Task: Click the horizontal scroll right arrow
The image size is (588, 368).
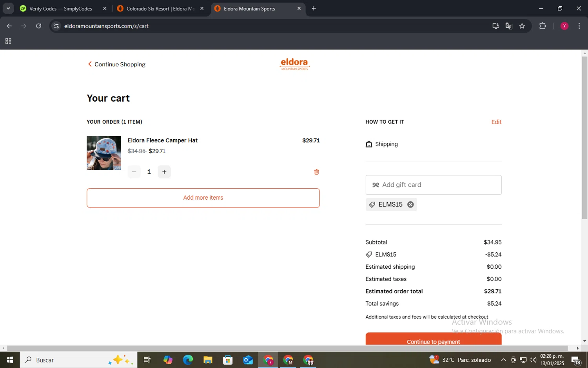Action: [x=577, y=348]
